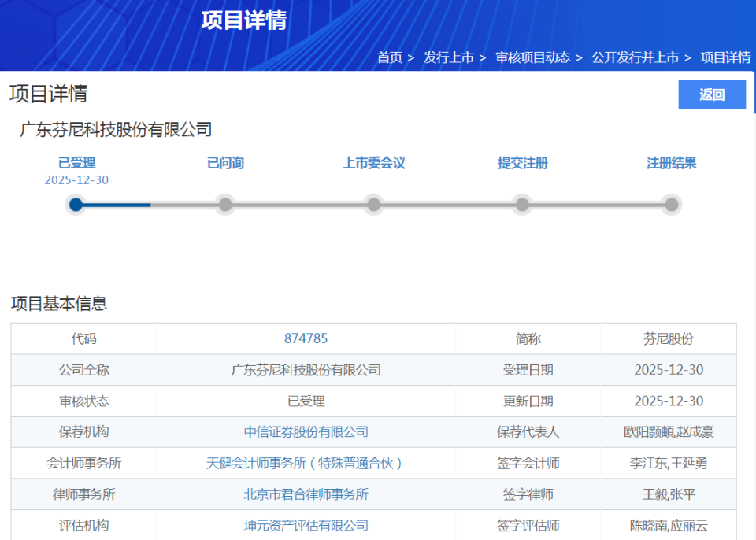756x540 pixels.
Task: Select the 上市委会议 stage marker circle
Action: click(x=373, y=204)
